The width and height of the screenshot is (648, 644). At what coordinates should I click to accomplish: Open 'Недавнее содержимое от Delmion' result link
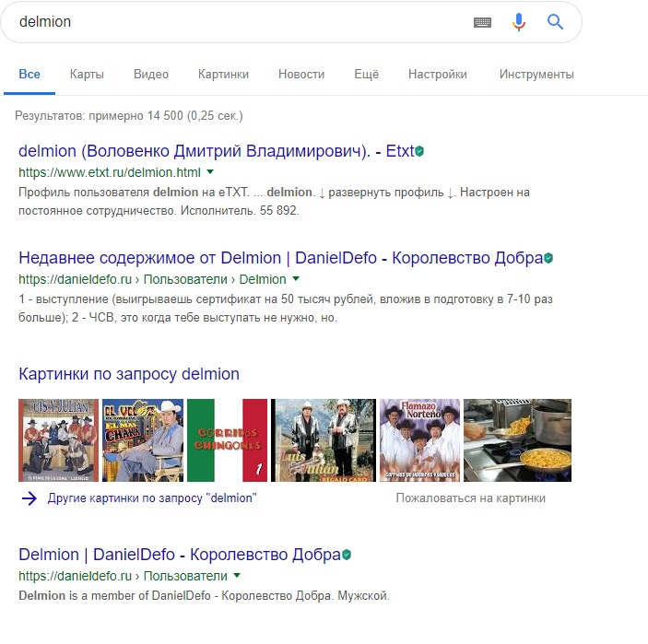[280, 258]
